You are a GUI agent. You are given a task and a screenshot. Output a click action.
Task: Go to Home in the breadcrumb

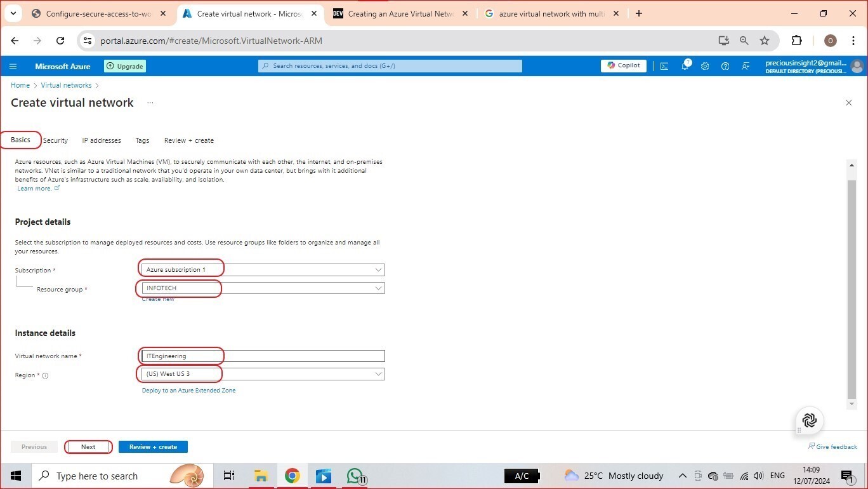20,85
